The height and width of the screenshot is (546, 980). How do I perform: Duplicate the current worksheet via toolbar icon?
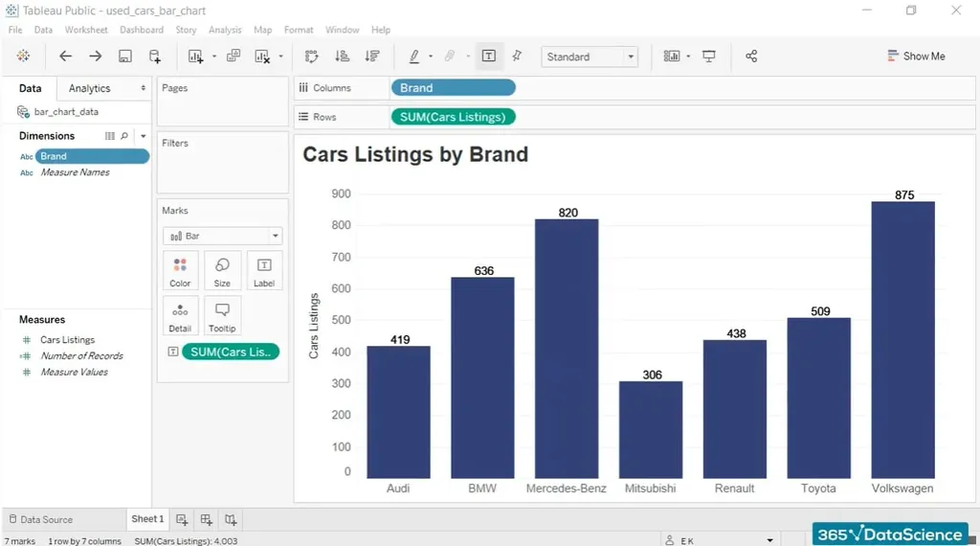click(x=234, y=57)
